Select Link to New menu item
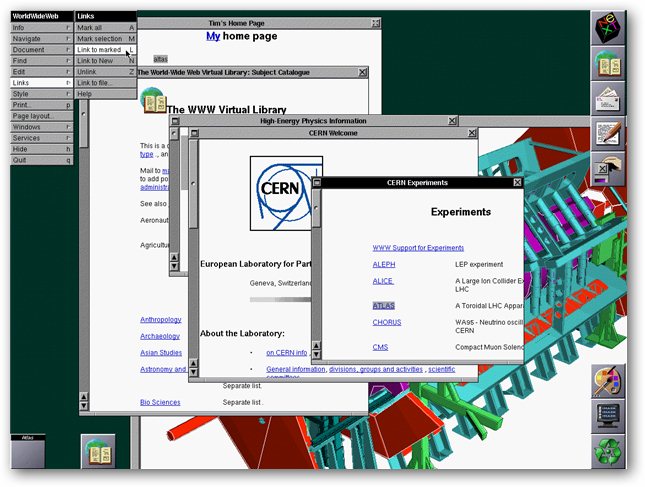The height and width of the screenshot is (487, 645). (106, 61)
